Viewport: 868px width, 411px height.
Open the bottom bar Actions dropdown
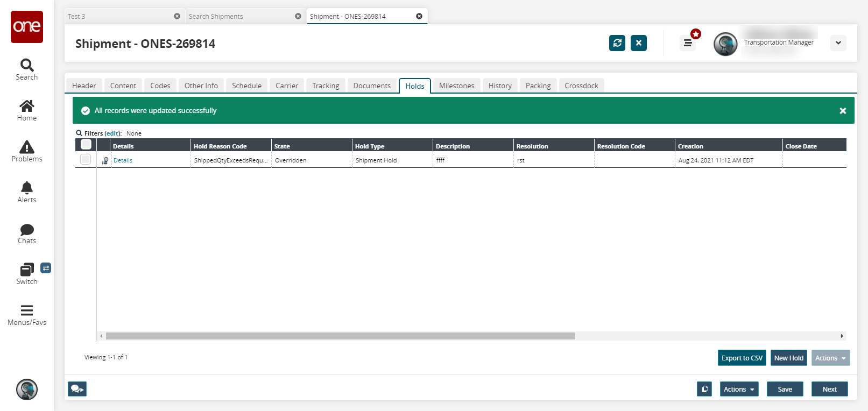(739, 389)
